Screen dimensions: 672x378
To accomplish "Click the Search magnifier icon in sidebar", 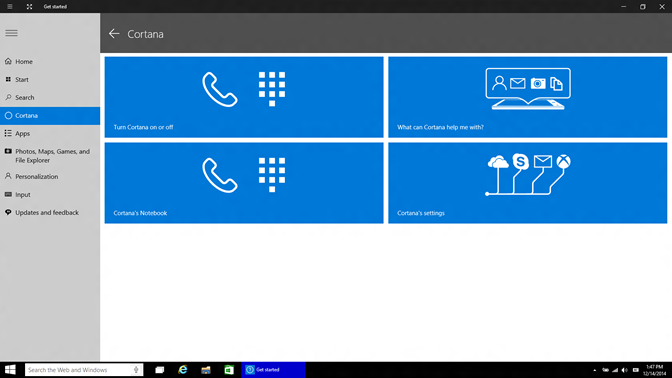I will tap(8, 97).
